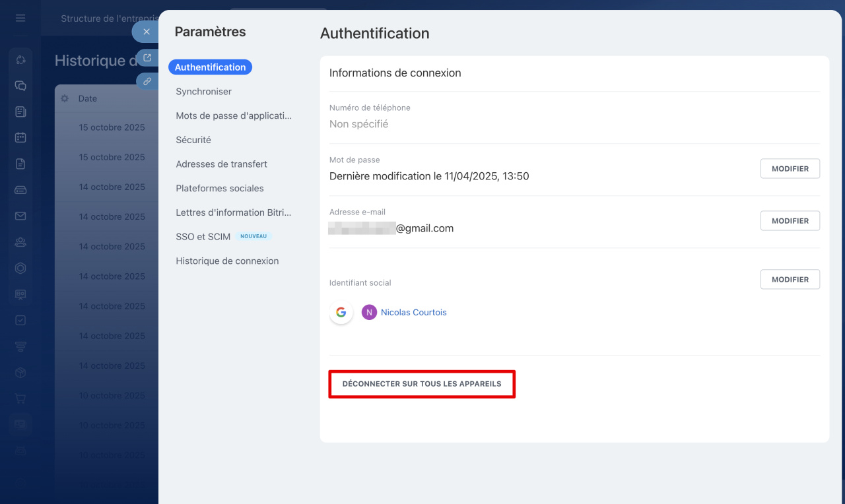Open the calendar icon in sidebar
The width and height of the screenshot is (845, 504).
20,138
